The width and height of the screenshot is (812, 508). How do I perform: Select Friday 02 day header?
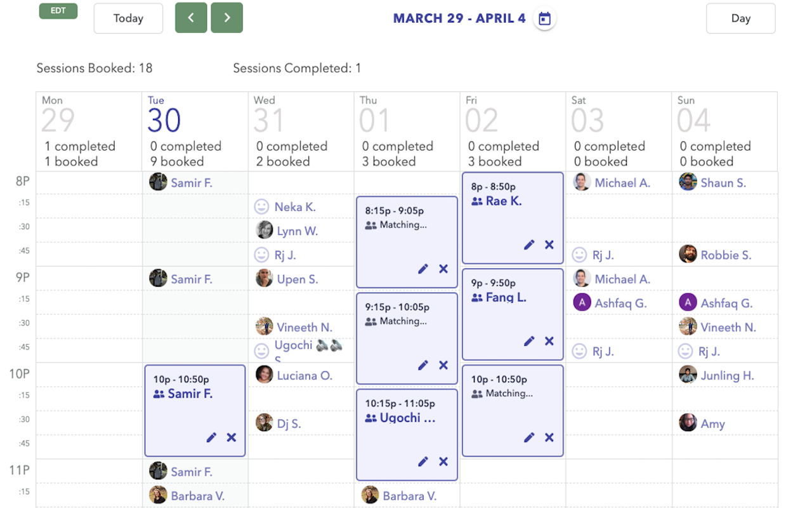(482, 120)
